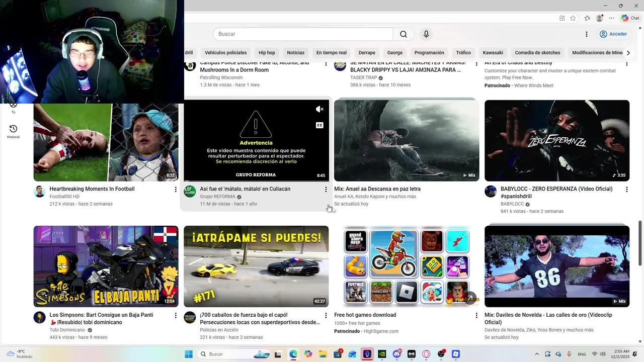Focus the Buscar search field
The height and width of the screenshot is (362, 644).
[x=303, y=34]
